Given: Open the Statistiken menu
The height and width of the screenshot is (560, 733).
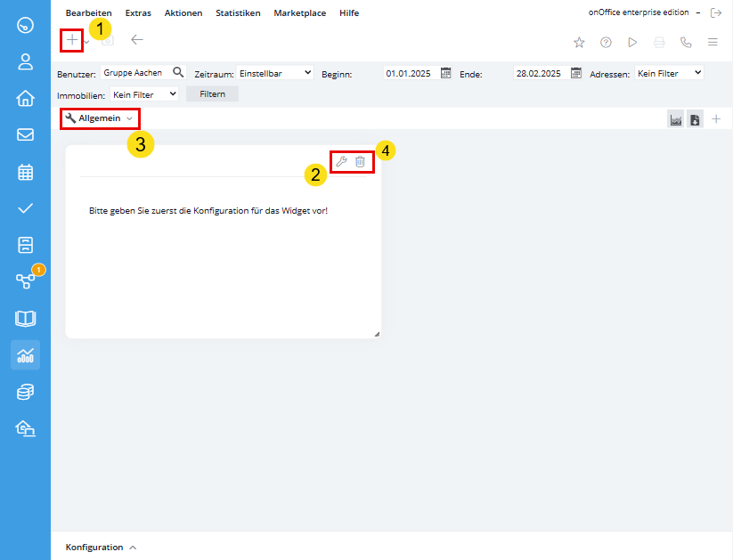Looking at the screenshot, I should coord(238,13).
